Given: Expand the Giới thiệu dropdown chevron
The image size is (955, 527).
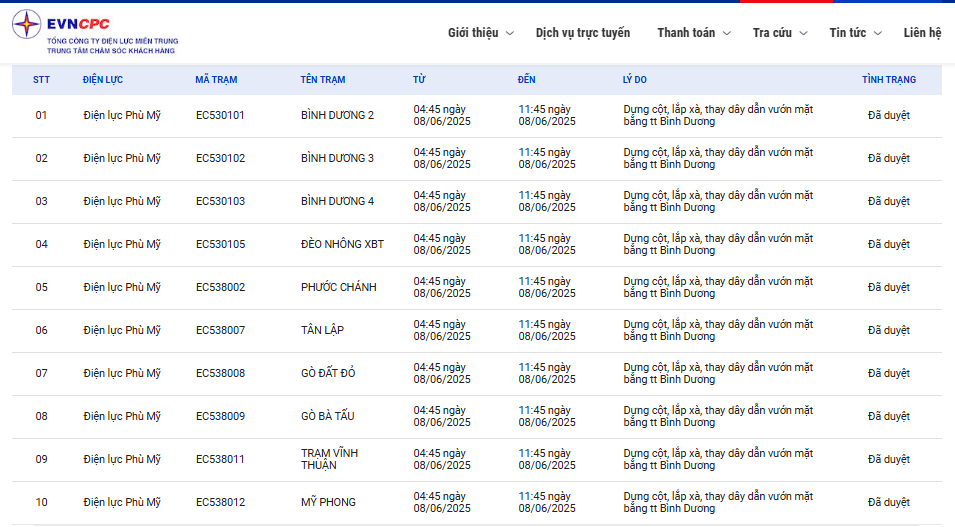Looking at the screenshot, I should coord(510,33).
